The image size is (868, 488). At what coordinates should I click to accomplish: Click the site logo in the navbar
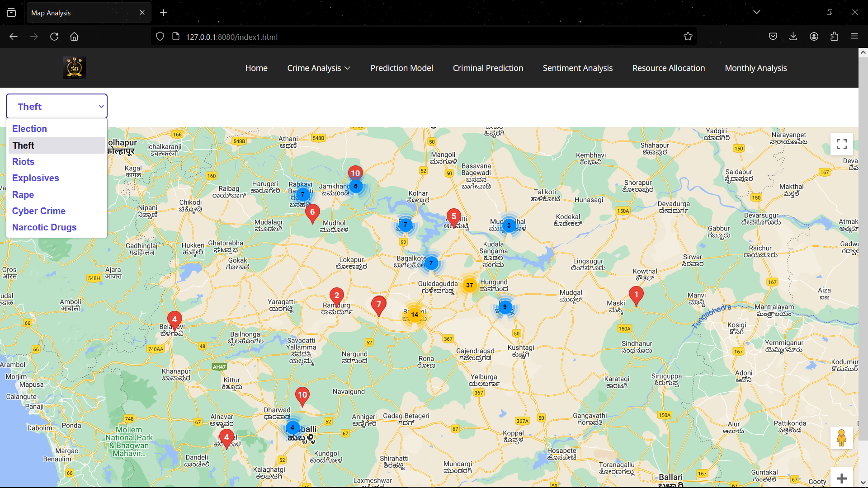point(75,68)
